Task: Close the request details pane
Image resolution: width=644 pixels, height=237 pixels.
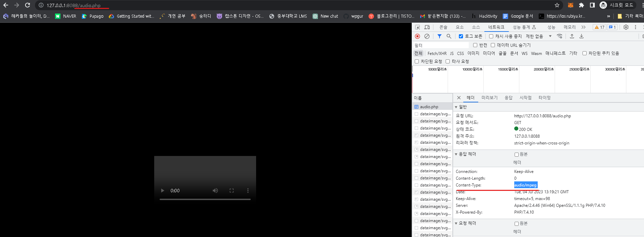Action: tap(459, 98)
